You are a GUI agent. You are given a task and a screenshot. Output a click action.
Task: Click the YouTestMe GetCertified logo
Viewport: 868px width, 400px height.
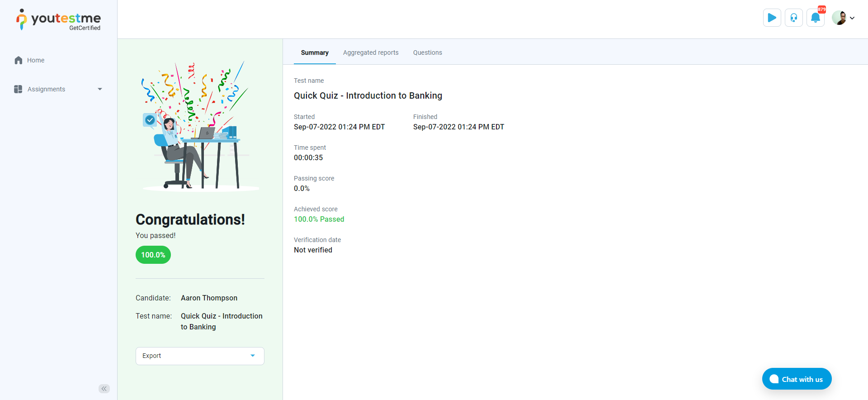(x=58, y=19)
